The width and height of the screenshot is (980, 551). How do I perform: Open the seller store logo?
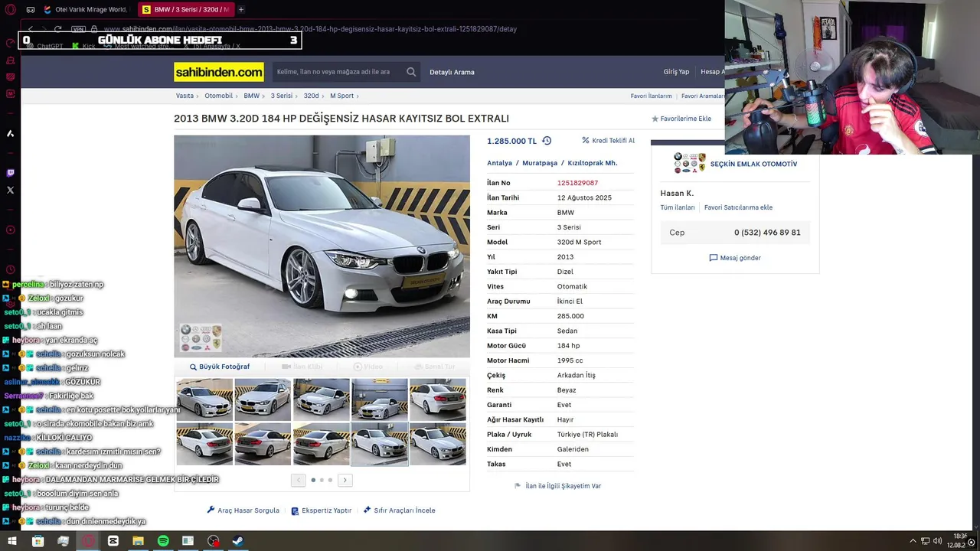coord(689,163)
